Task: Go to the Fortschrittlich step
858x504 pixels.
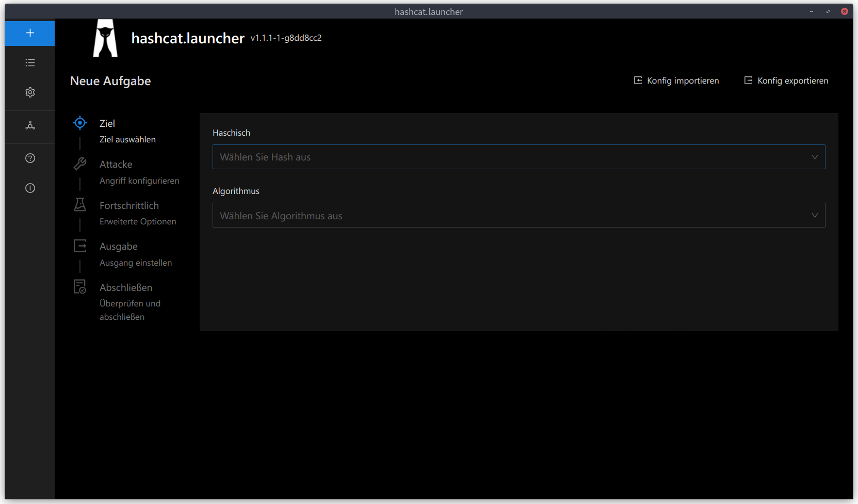Action: 129,205
